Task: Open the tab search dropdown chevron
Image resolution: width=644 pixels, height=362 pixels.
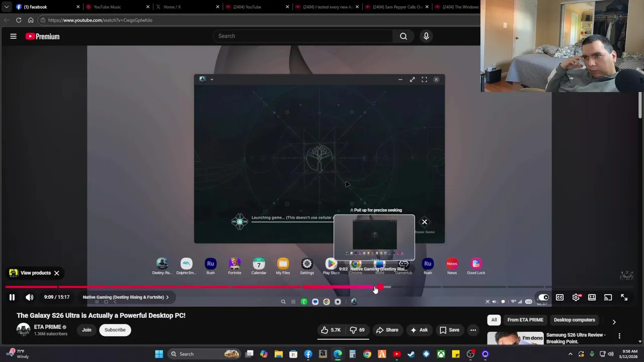Action: pyautogui.click(x=7, y=7)
